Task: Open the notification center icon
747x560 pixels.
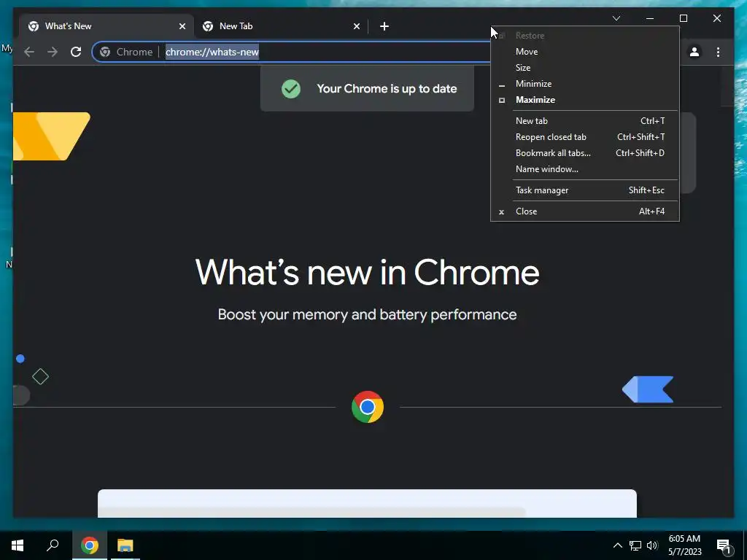Action: click(724, 546)
